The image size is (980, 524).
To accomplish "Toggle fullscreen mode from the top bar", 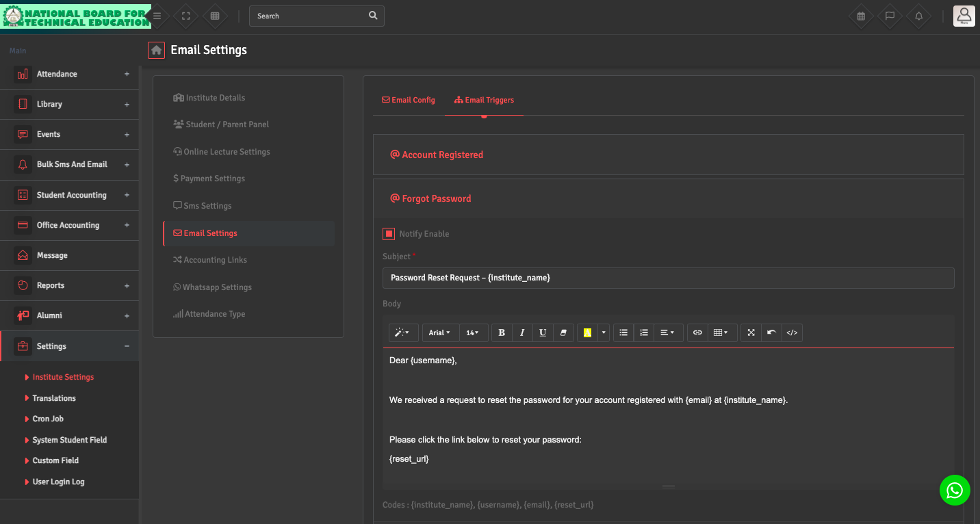I will point(185,16).
